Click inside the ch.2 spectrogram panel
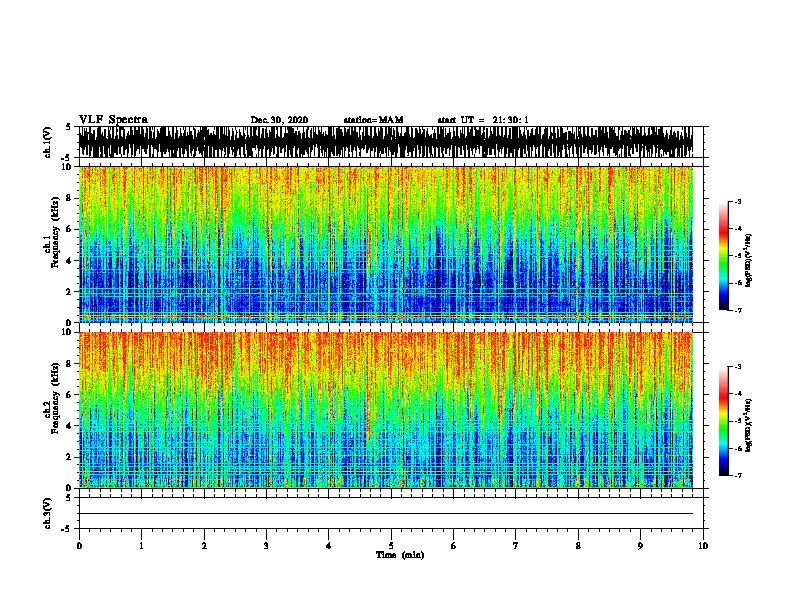The image size is (792, 612). pos(385,410)
